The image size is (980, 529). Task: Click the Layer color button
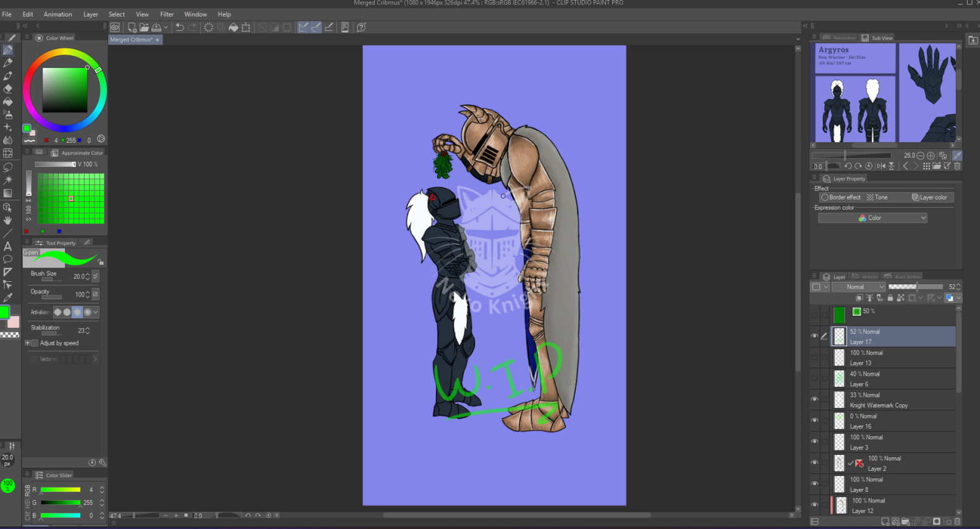[929, 197]
